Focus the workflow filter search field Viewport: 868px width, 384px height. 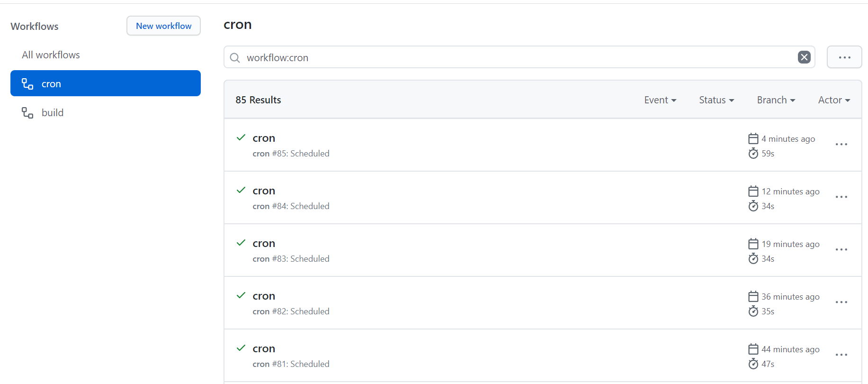coord(516,58)
